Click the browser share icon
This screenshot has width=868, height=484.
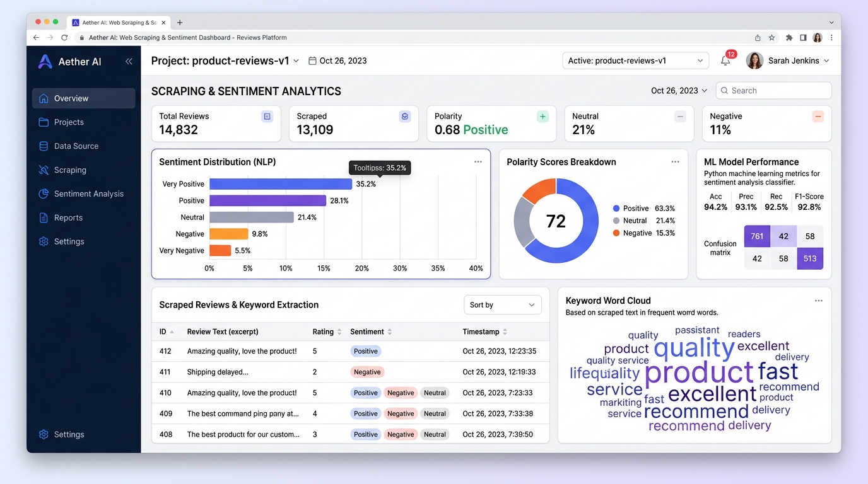coord(758,38)
